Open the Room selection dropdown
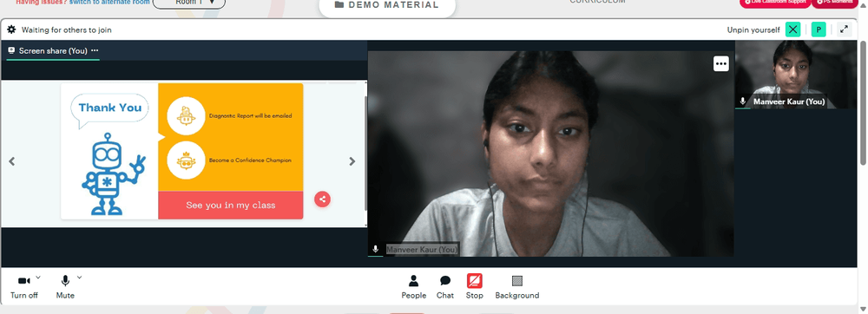 tap(189, 3)
